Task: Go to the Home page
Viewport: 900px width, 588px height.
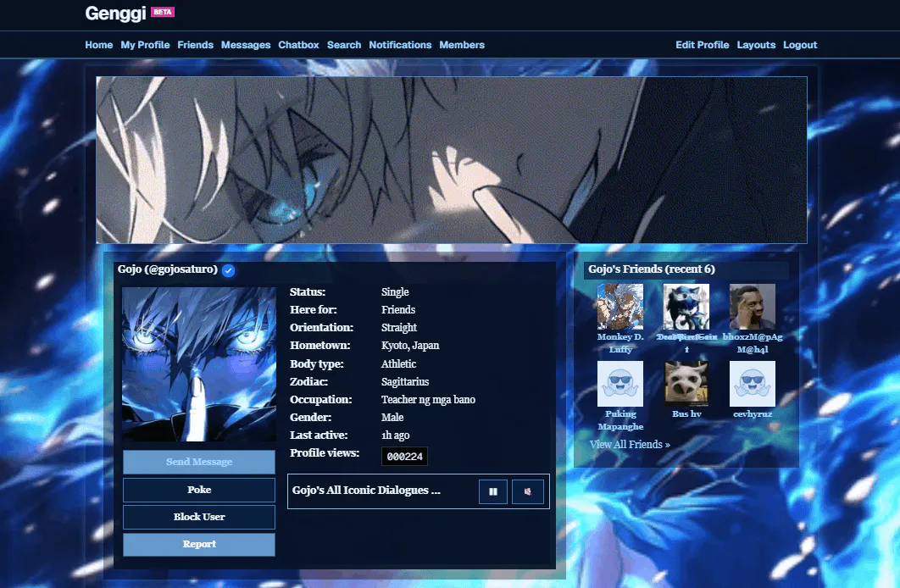Action: (98, 45)
